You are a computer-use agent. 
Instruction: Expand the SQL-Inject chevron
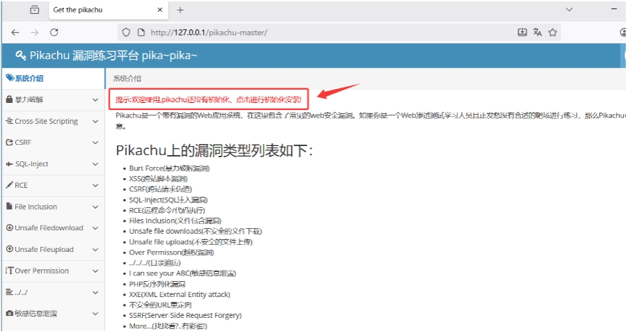click(x=95, y=164)
